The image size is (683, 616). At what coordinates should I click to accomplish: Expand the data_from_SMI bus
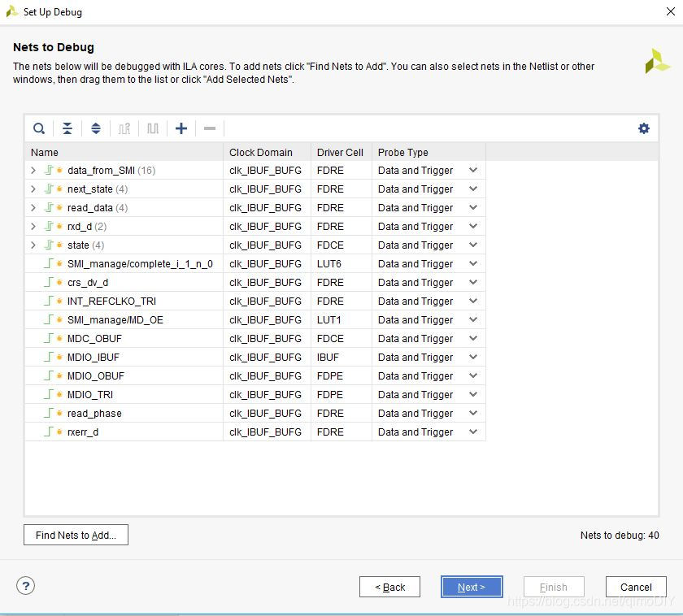33,170
